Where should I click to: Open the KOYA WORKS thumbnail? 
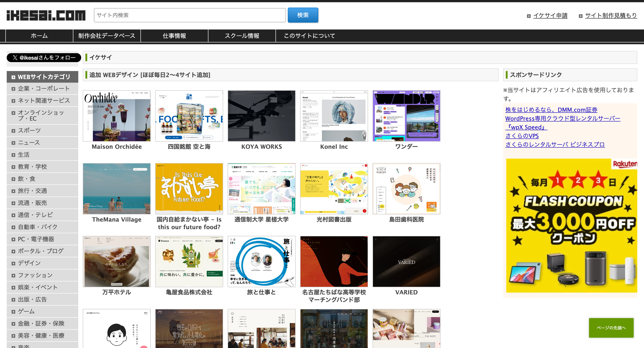pyautogui.click(x=261, y=116)
